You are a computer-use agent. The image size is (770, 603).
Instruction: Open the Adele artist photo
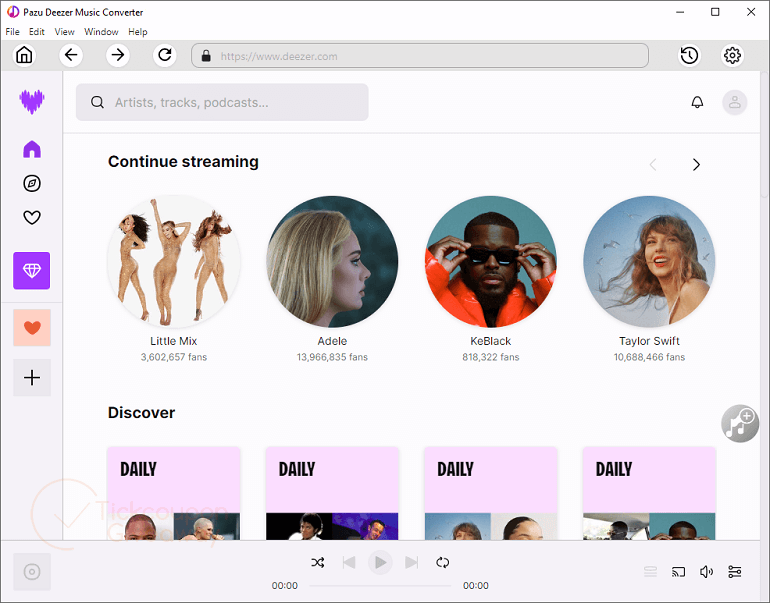[x=332, y=261]
